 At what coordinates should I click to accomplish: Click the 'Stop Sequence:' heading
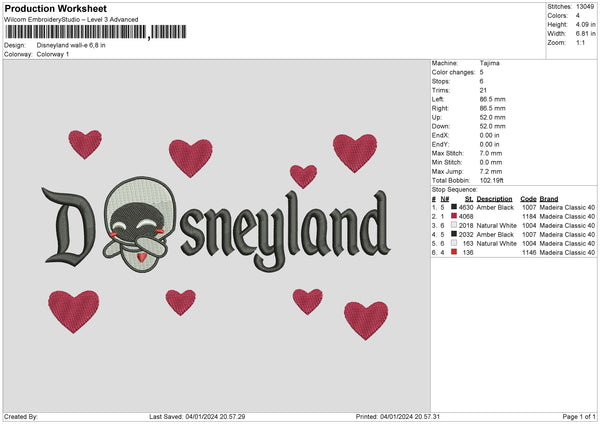coord(455,189)
